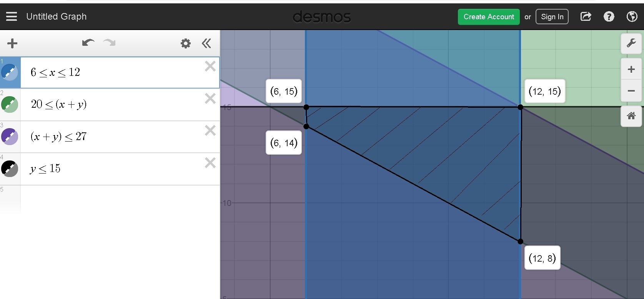Delete the y≤15 expression
644x299 pixels.
(210, 163)
